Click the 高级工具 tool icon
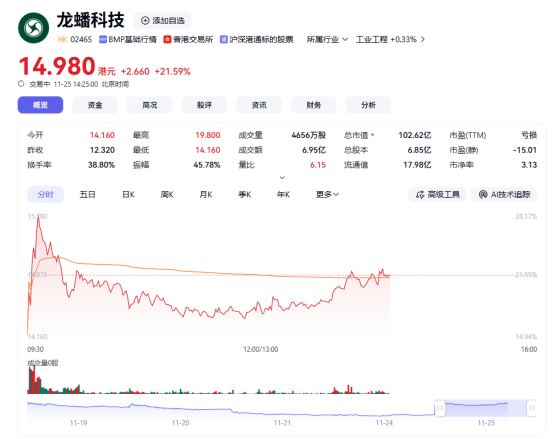This screenshot has height=439, width=554. click(x=420, y=195)
